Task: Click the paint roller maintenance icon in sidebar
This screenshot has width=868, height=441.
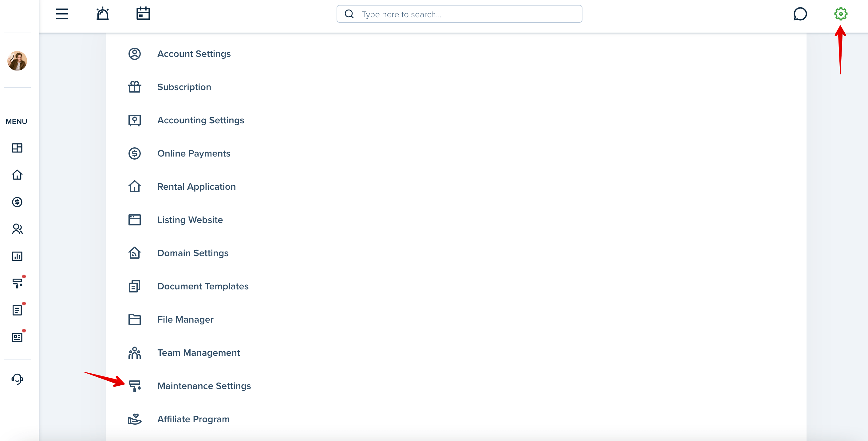Action: tap(17, 283)
